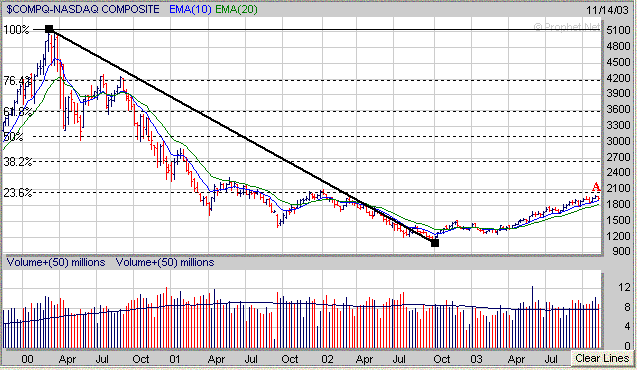This screenshot has width=637, height=370.
Task: Click the 02 year marker on the time axis
Action: [327, 359]
